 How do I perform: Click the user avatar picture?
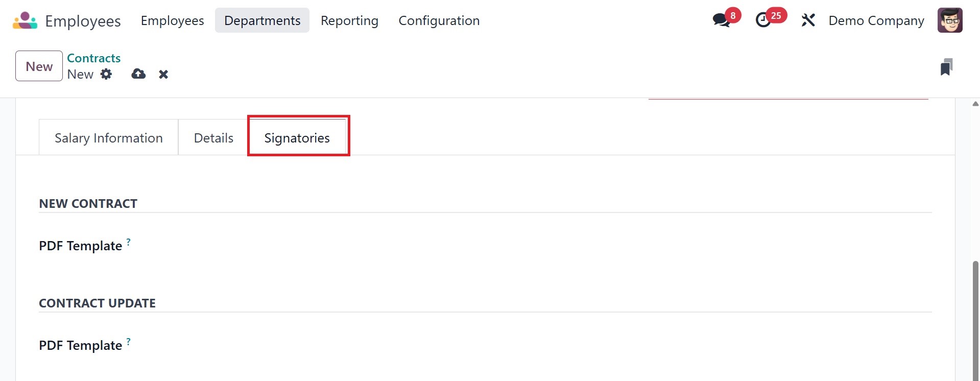pyautogui.click(x=949, y=20)
